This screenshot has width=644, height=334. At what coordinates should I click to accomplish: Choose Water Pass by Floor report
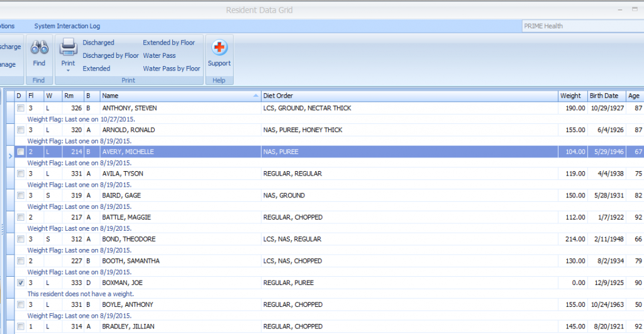[171, 69]
